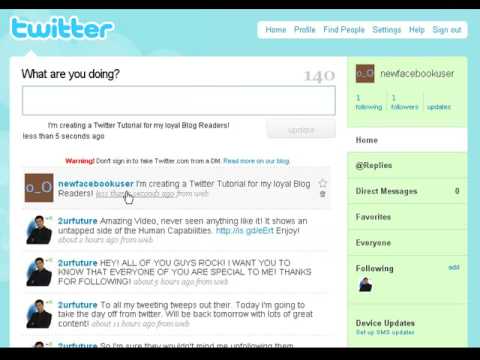Open the Direct Messages sidebar tab
Image resolution: width=480 pixels, height=360 pixels.
point(407,191)
